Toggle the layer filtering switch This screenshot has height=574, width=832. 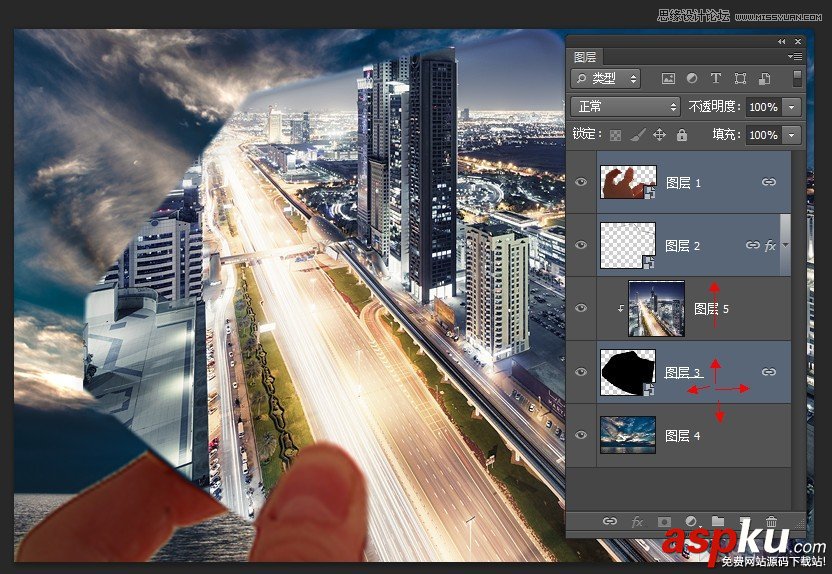(797, 78)
